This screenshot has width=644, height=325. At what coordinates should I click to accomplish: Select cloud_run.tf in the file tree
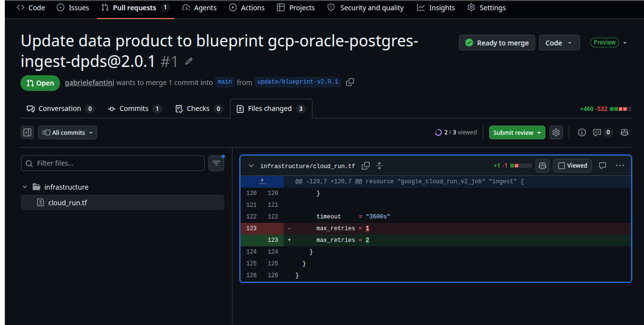click(x=123, y=203)
